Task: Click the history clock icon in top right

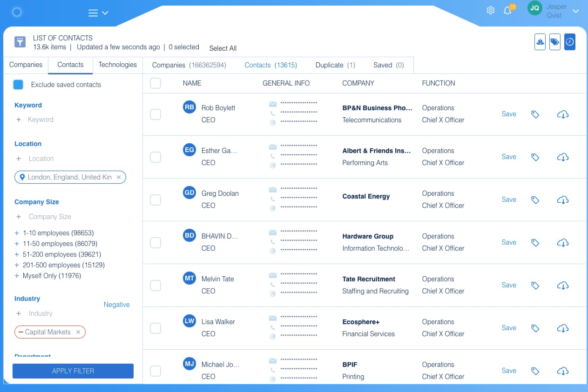Action: (569, 42)
